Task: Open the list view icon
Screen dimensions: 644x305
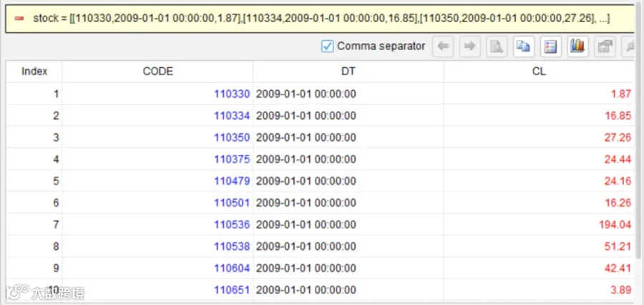Action: (x=550, y=47)
